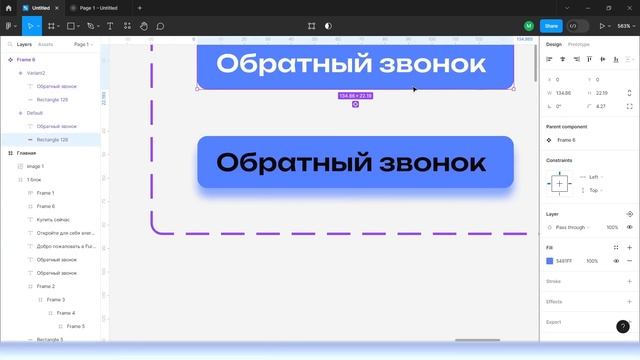Open the Resources tool
Screen dimensions: 640x360
pyautogui.click(x=127, y=26)
